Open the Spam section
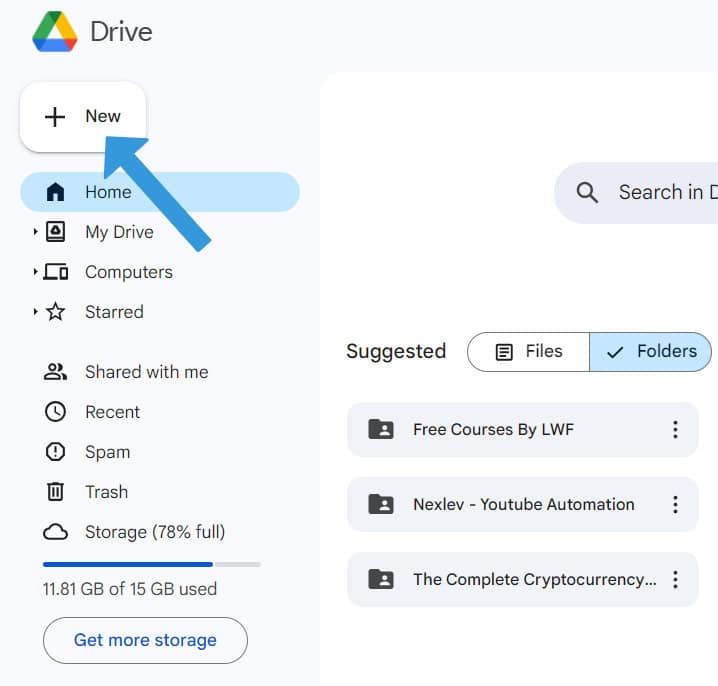The width and height of the screenshot is (718, 686). tap(108, 452)
